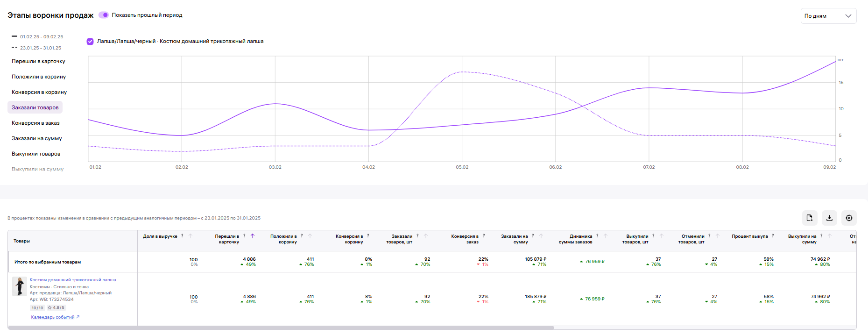Open 'Костюм домашний трикотажный лапша' product link
The width and height of the screenshot is (868, 335).
click(73, 280)
